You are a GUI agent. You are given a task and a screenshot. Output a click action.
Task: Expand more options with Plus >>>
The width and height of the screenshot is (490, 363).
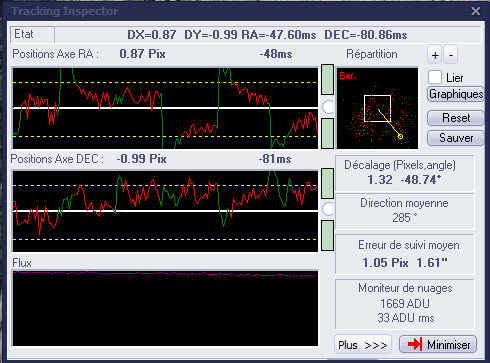(363, 344)
